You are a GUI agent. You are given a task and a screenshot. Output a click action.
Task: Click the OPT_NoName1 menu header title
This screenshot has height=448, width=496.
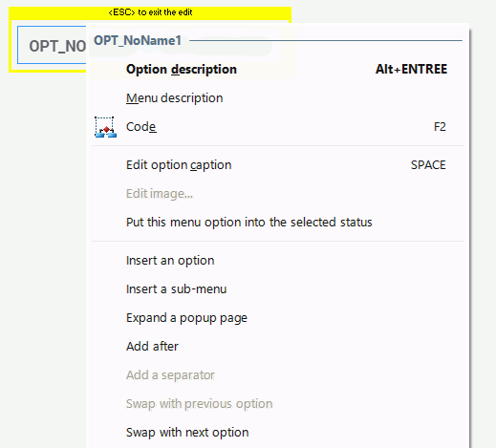coord(138,40)
